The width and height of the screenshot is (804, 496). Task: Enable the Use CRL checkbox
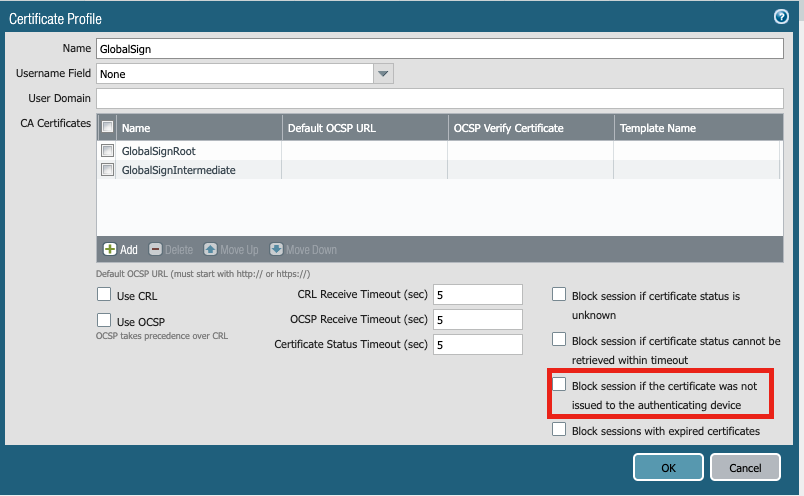click(103, 295)
